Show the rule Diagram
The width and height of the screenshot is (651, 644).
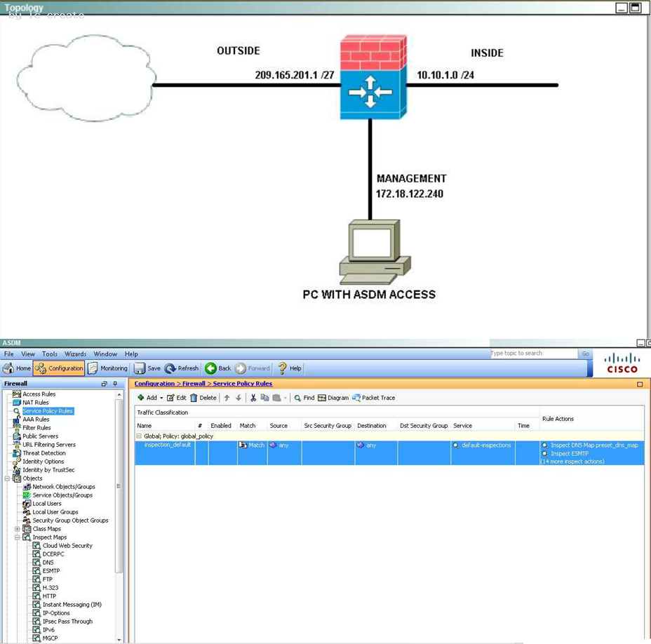click(333, 398)
